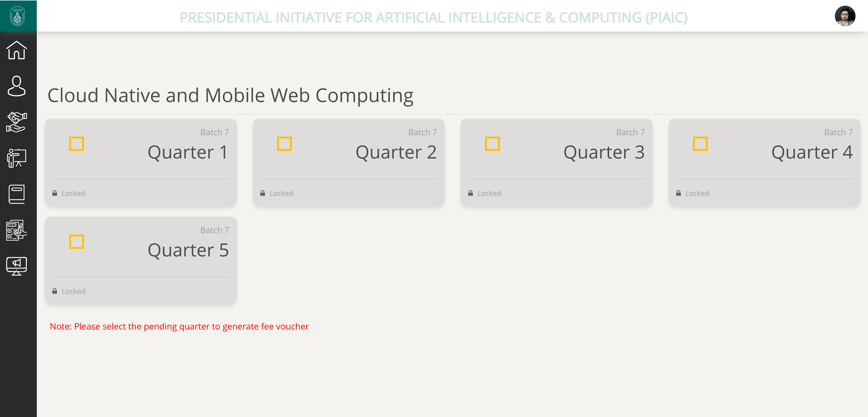Click the PIAIC logo in top-left corner
The image size is (868, 417).
click(18, 16)
